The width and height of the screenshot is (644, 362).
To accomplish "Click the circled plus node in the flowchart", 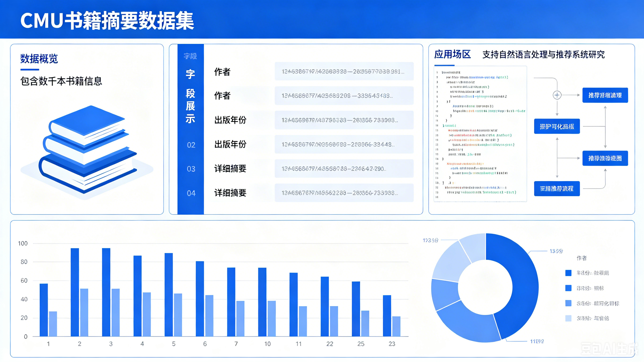I will [x=557, y=95].
